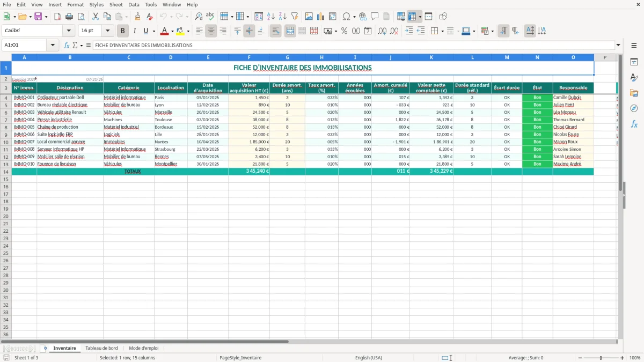644x362 pixels.
Task: Apply yellow background color swatch
Action: click(x=180, y=31)
